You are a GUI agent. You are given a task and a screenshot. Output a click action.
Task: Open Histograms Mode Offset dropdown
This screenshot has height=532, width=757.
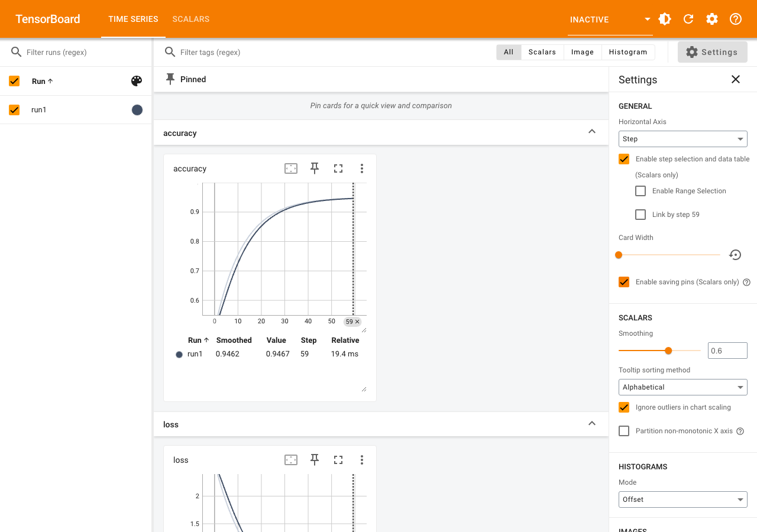683,499
